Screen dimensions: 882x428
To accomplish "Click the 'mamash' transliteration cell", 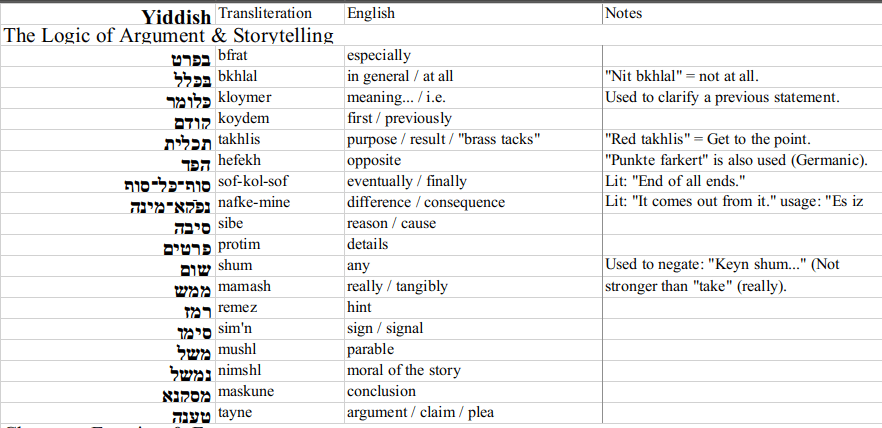I will point(244,286).
